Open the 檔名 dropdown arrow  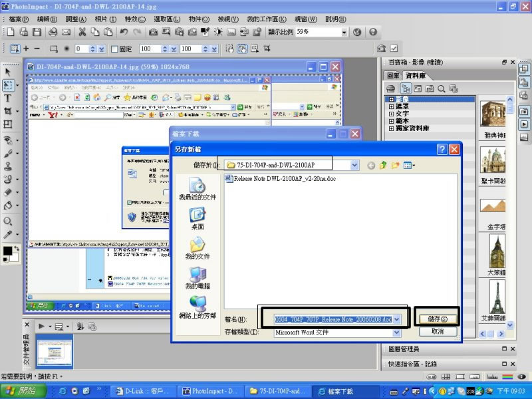pyautogui.click(x=396, y=319)
